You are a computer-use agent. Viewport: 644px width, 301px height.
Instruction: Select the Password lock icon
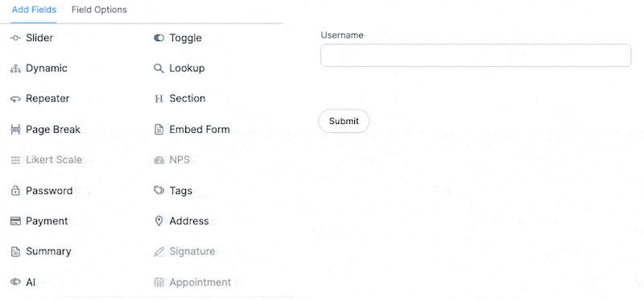(x=15, y=191)
